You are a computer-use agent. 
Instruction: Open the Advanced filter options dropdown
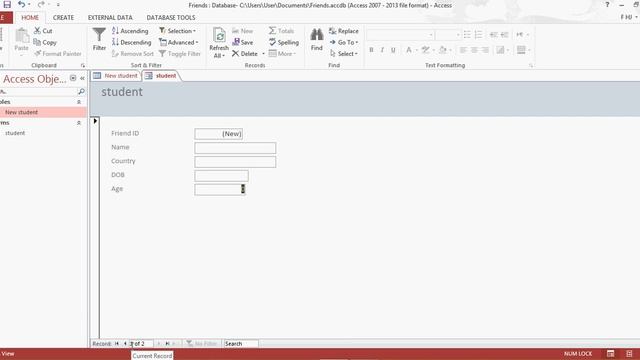click(x=179, y=42)
